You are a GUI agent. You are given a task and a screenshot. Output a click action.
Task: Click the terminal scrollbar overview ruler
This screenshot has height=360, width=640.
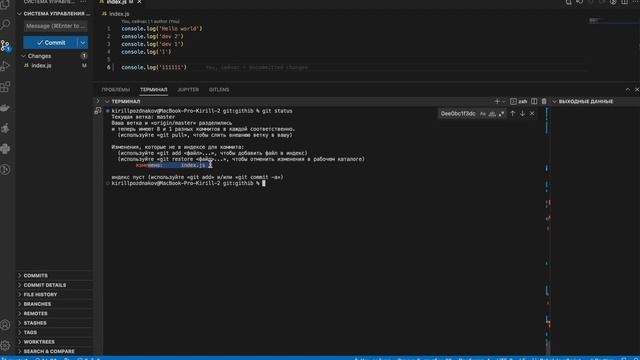coord(548,231)
